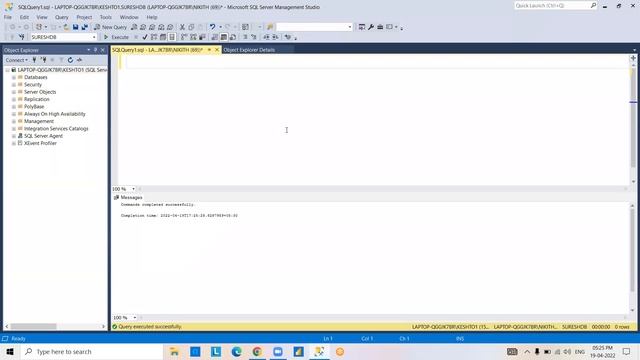This screenshot has width=640, height=360.
Task: Close the SQLQuery1.sql tab
Action: click(x=217, y=50)
